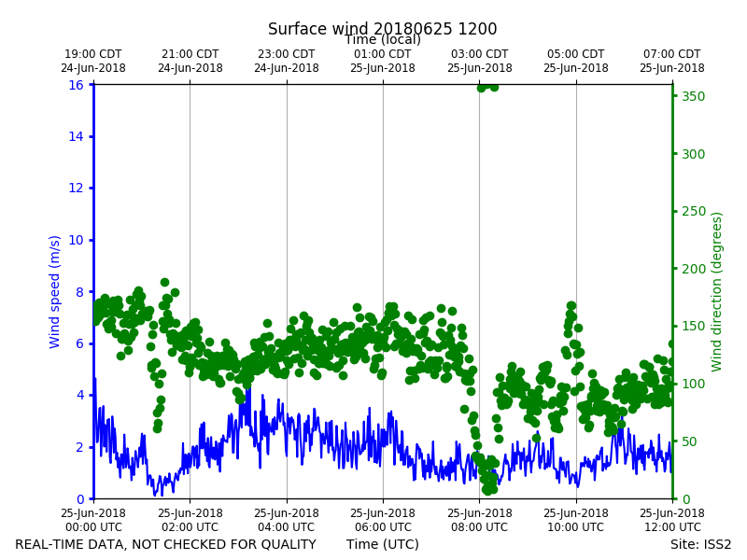The image size is (747, 560).
Task: Click the Time (UTC) axis title
Action: tap(383, 544)
